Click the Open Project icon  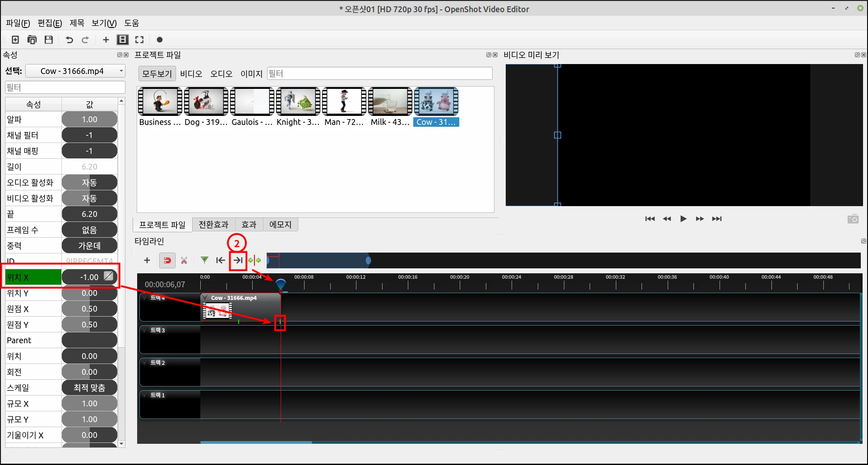click(x=32, y=40)
